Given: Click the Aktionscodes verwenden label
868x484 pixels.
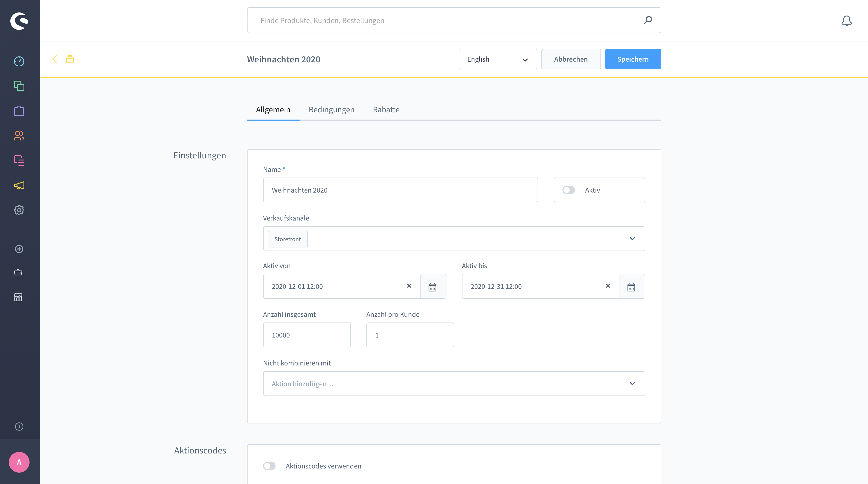Looking at the screenshot, I should (x=323, y=466).
